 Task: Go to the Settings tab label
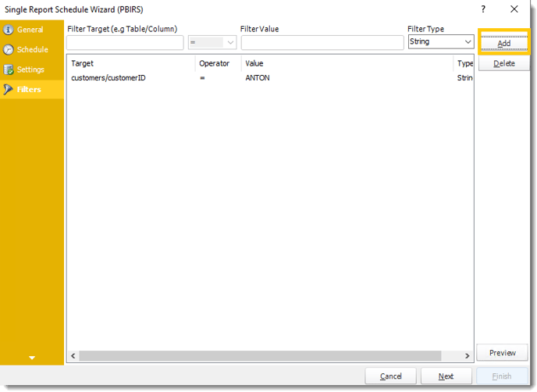tap(30, 69)
